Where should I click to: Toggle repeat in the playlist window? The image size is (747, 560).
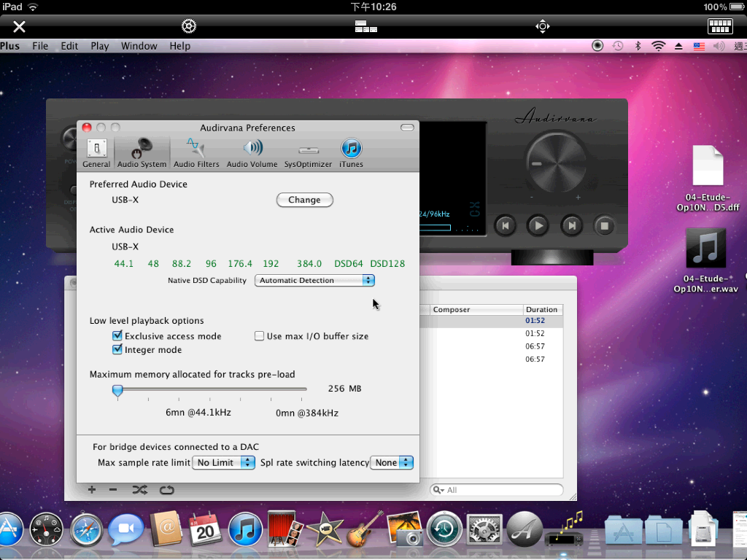point(167,490)
